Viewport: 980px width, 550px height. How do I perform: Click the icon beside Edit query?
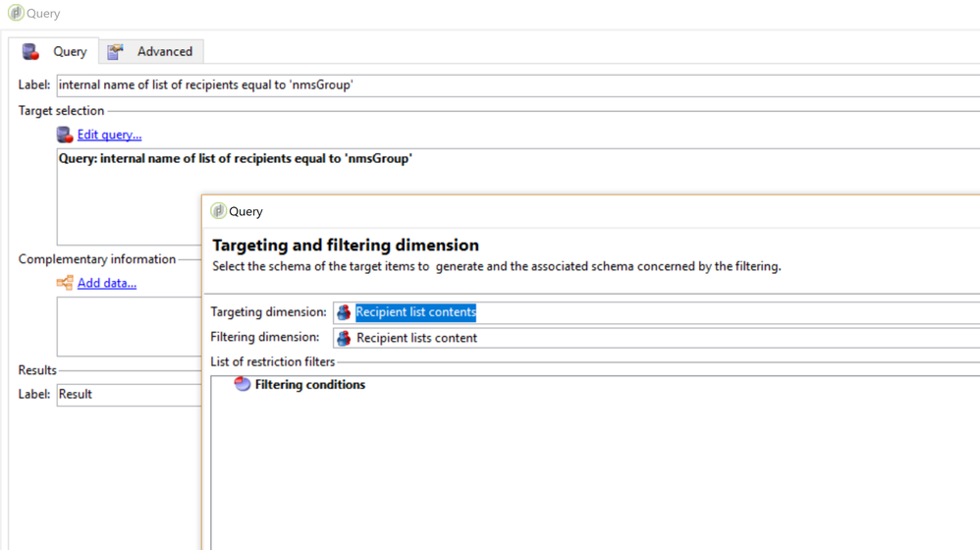pos(65,135)
